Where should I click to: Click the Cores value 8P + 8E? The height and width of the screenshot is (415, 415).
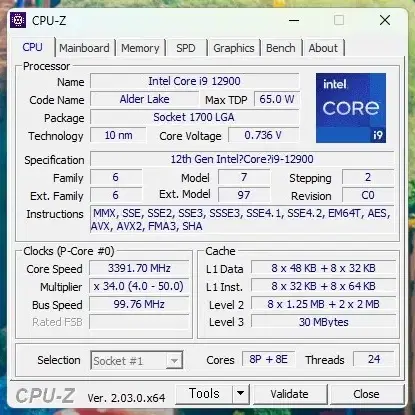(269, 359)
